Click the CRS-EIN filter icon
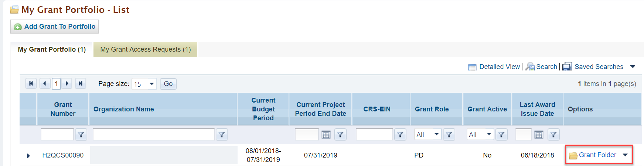Screen dimensions: 644x166 coord(400,135)
